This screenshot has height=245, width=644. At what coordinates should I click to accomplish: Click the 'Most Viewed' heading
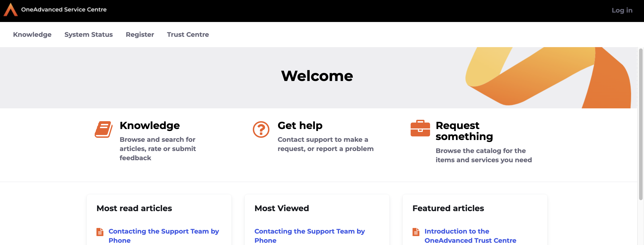point(282,208)
